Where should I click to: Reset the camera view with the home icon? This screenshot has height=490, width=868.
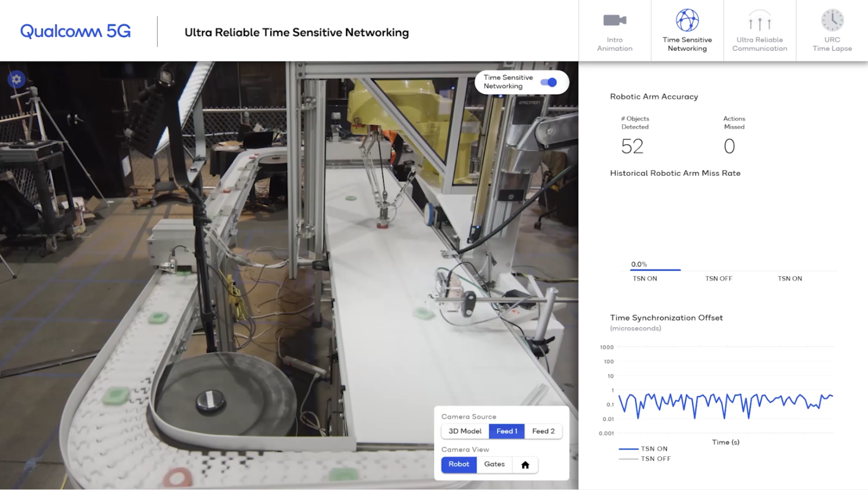click(x=525, y=465)
